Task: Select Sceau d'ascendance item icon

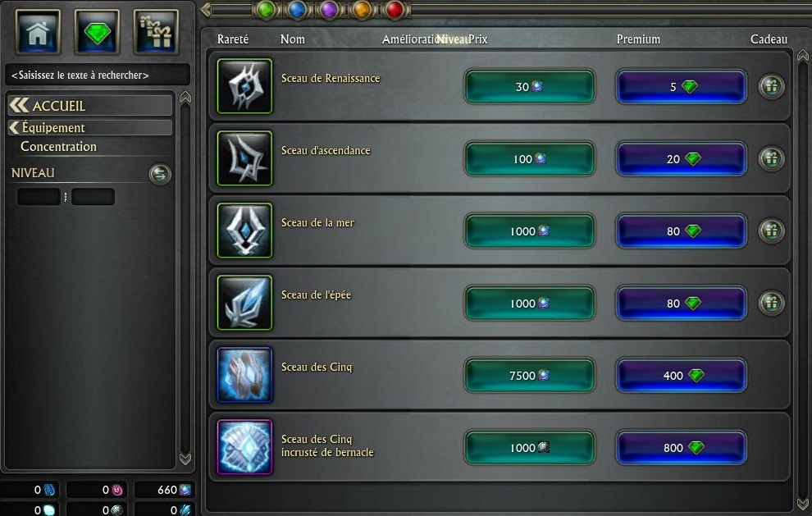Action: [245, 158]
